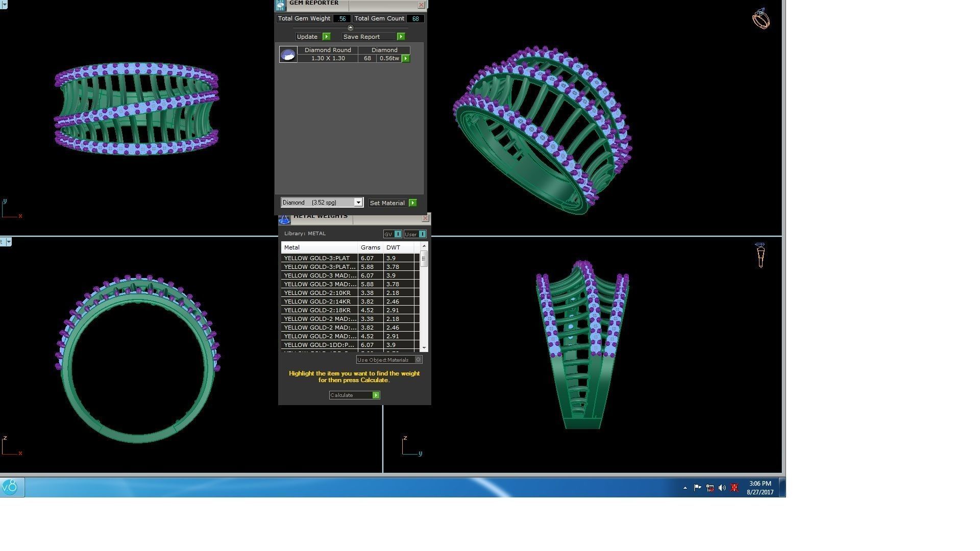Click the red tray icon beside the volume
The width and height of the screenshot is (980, 551).
pyautogui.click(x=734, y=488)
